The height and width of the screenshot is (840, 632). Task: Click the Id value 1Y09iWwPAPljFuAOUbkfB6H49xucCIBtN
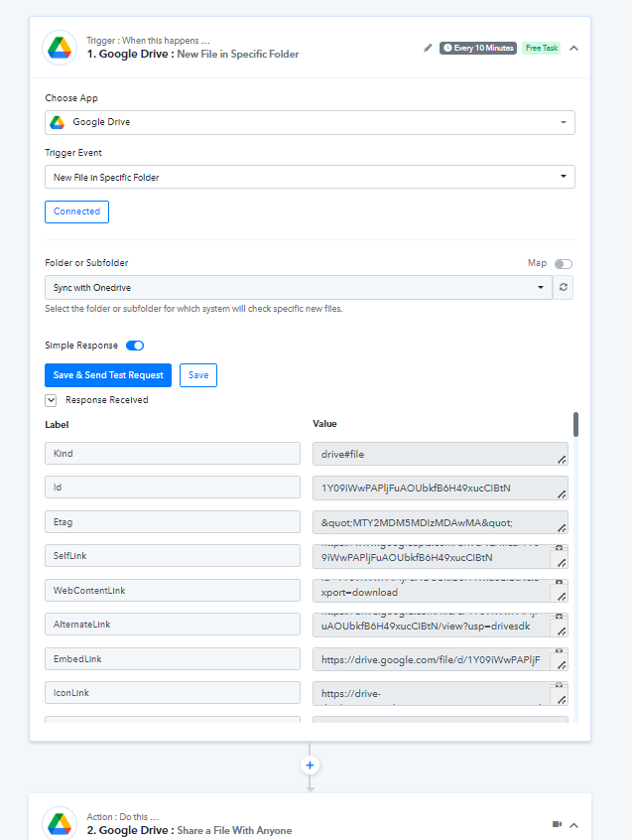pos(441,489)
